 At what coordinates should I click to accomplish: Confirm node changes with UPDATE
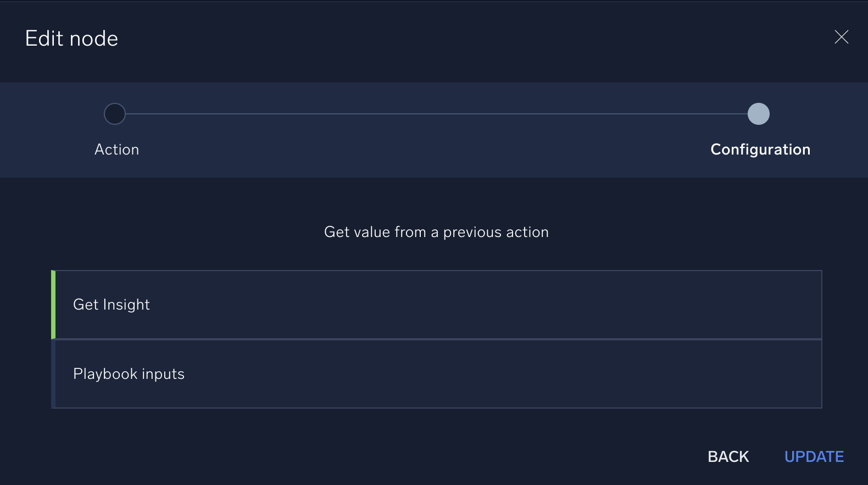[814, 456]
